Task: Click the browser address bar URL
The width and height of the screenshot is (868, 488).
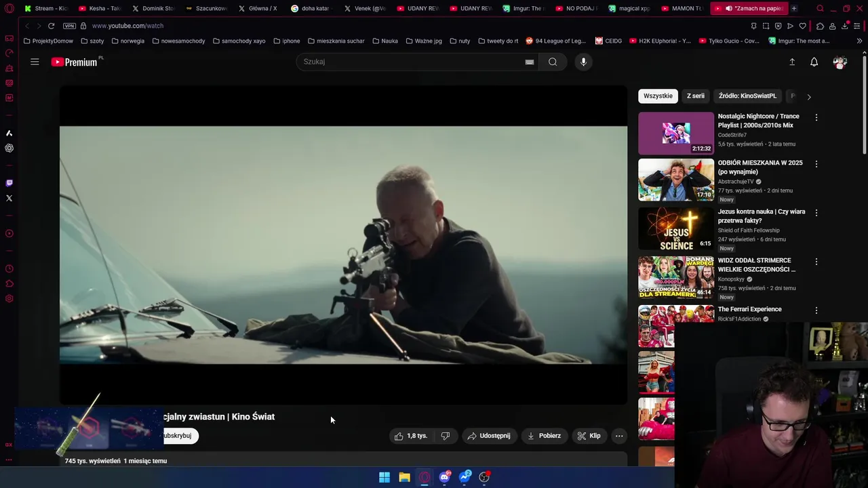Action: [x=127, y=26]
